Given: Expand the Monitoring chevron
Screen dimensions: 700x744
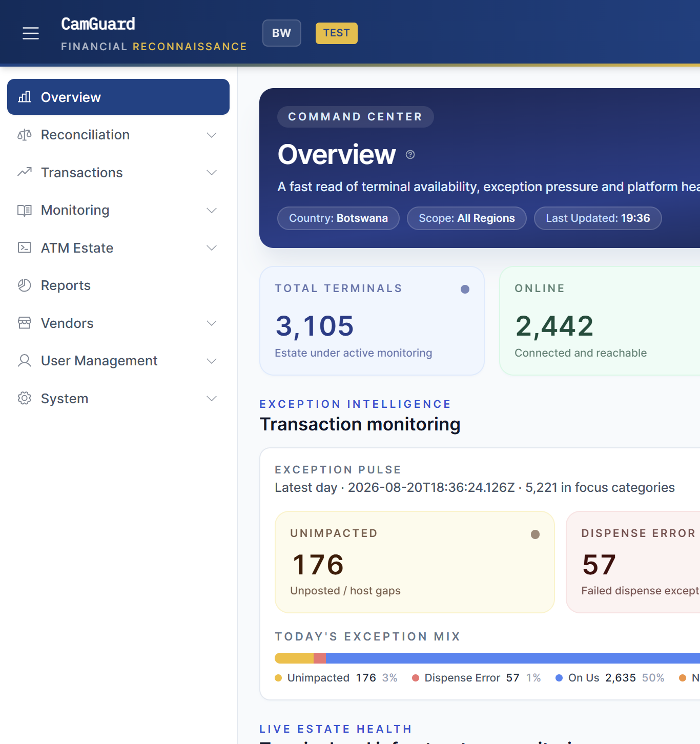Looking at the screenshot, I should click(212, 210).
